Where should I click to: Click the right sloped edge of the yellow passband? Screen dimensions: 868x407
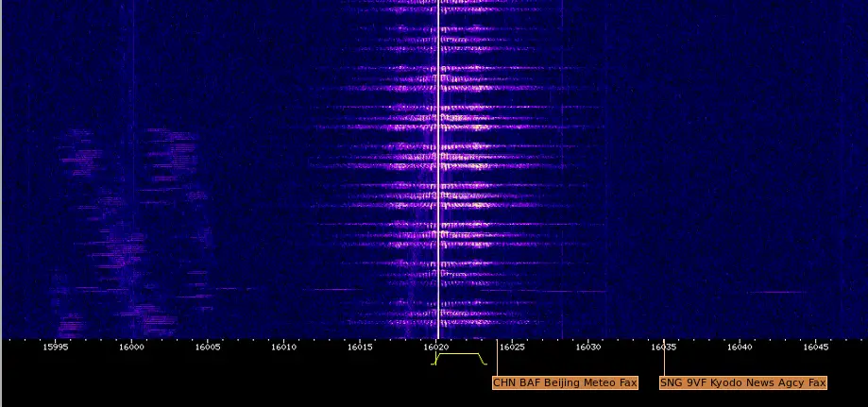click(x=484, y=360)
